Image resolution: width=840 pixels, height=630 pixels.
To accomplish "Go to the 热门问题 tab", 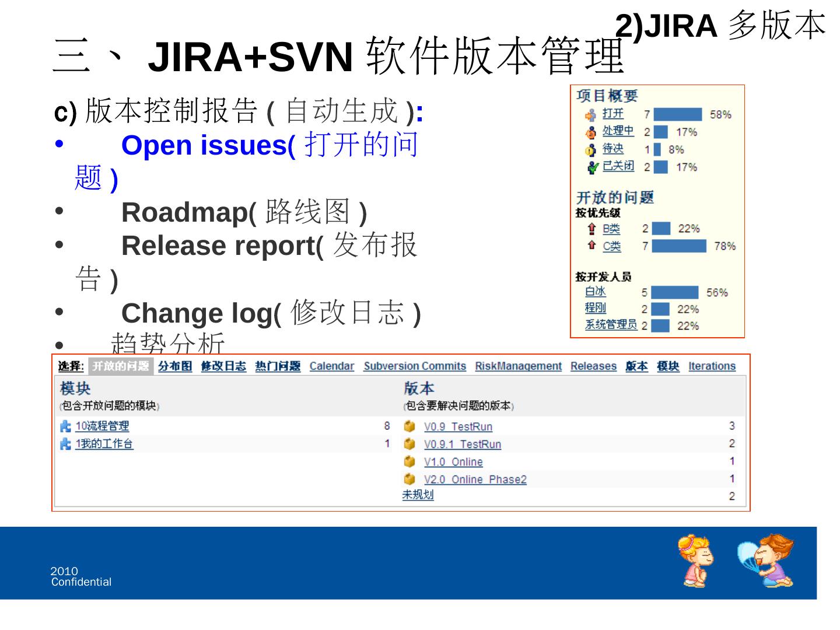I will (x=278, y=366).
